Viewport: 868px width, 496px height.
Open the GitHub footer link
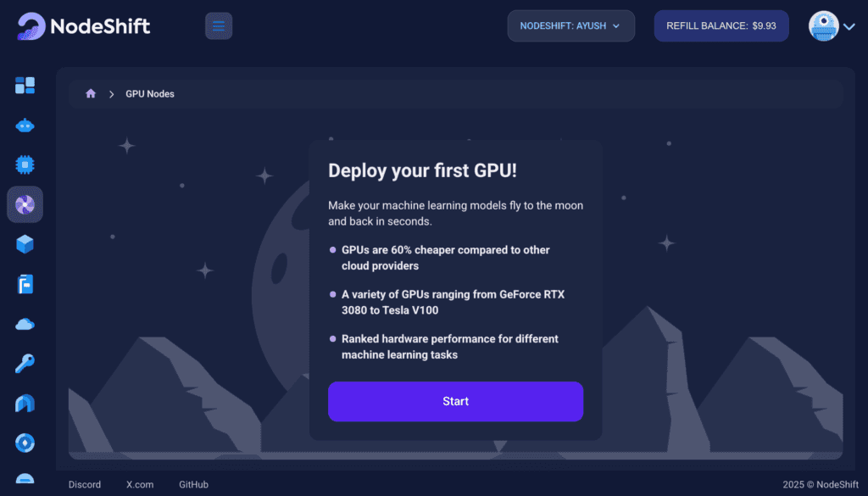(194, 484)
